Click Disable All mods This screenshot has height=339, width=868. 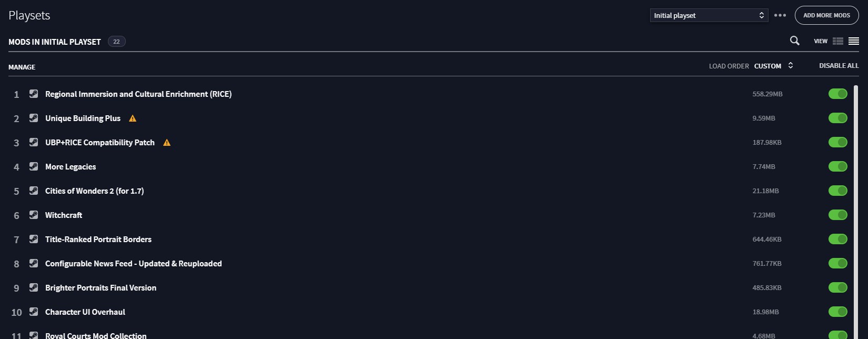pyautogui.click(x=839, y=66)
